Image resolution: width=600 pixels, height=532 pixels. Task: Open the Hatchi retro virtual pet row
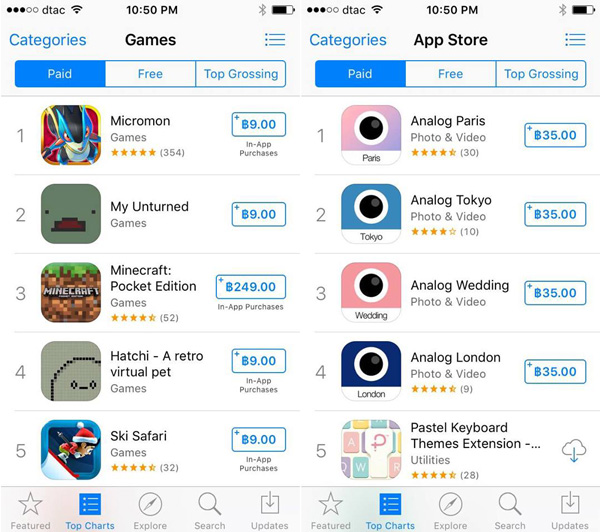coord(157,371)
